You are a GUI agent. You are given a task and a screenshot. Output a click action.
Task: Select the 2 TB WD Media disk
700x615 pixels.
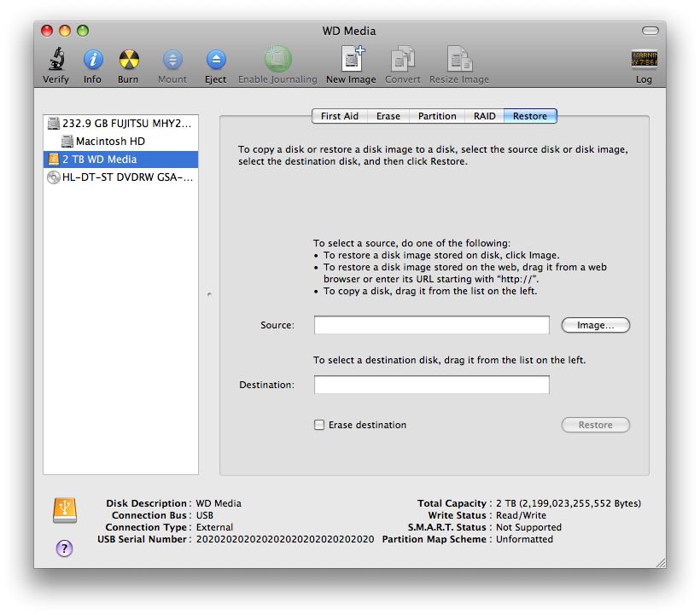coord(120,160)
